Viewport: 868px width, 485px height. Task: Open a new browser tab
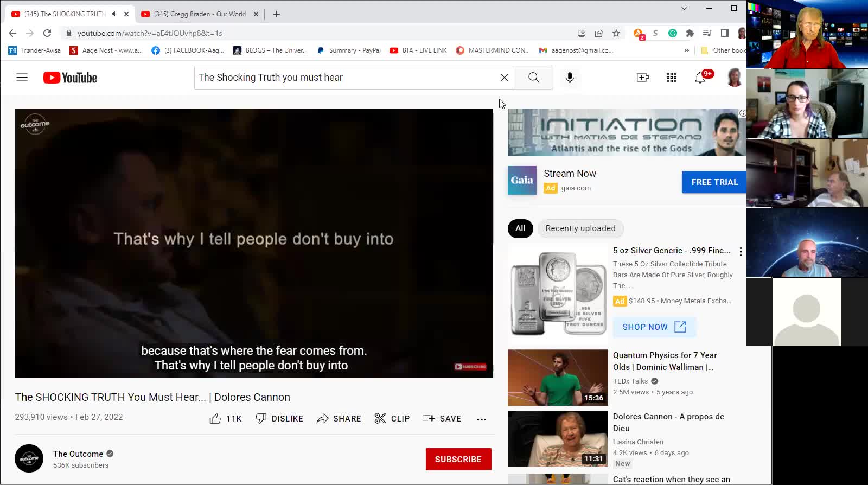pos(277,14)
